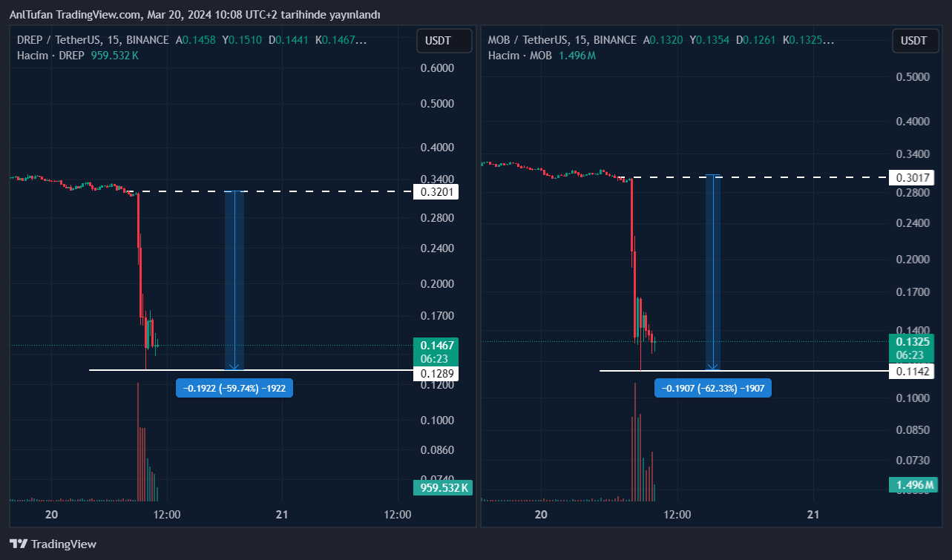952x560 pixels.
Task: Open the USDT currency selector on DREP chart
Action: (x=444, y=41)
